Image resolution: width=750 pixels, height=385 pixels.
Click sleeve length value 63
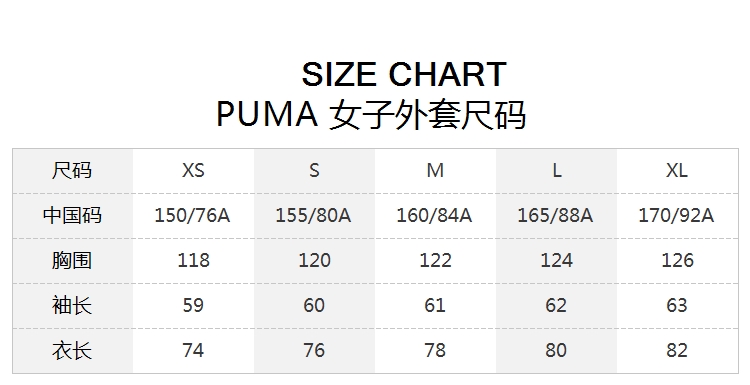click(x=677, y=306)
